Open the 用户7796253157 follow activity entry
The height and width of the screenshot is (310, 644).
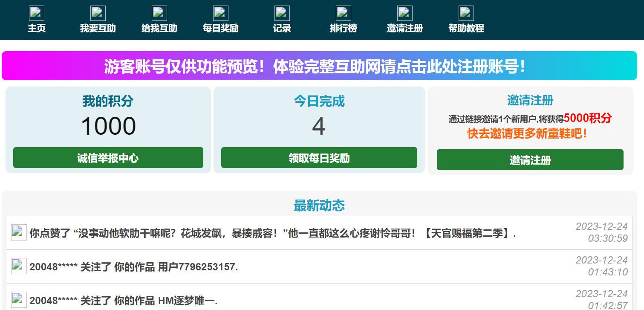133,267
